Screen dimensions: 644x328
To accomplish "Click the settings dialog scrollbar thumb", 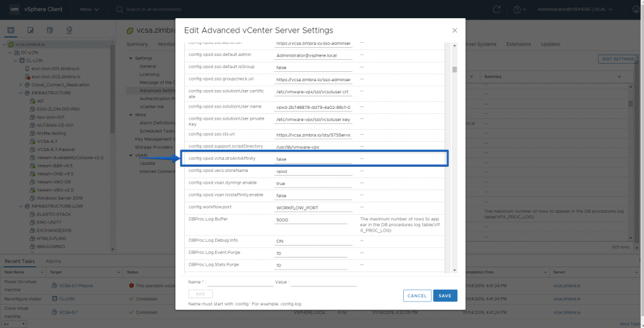I will [x=455, y=69].
